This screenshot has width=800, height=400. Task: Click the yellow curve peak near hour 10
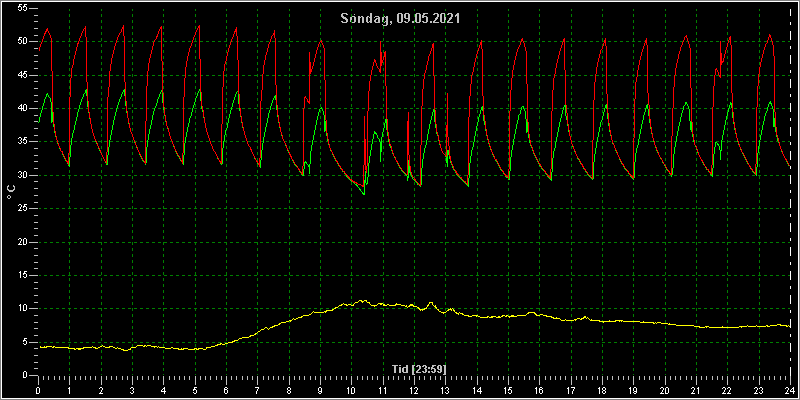click(x=363, y=301)
